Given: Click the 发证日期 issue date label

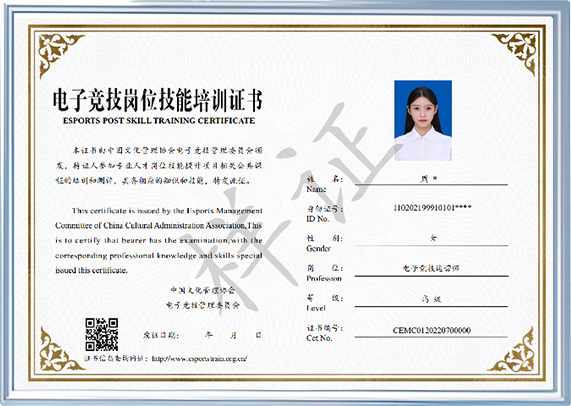Looking at the screenshot, I should pyautogui.click(x=161, y=335).
